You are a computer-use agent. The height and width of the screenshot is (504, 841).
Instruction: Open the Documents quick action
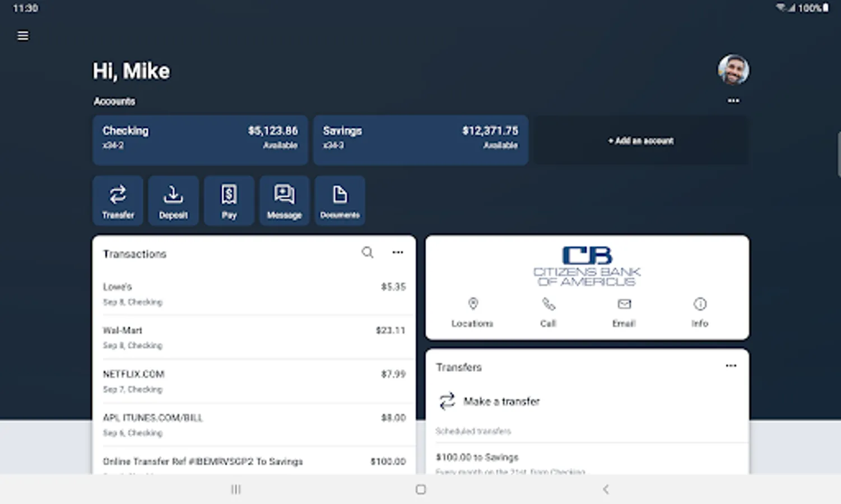[340, 200]
